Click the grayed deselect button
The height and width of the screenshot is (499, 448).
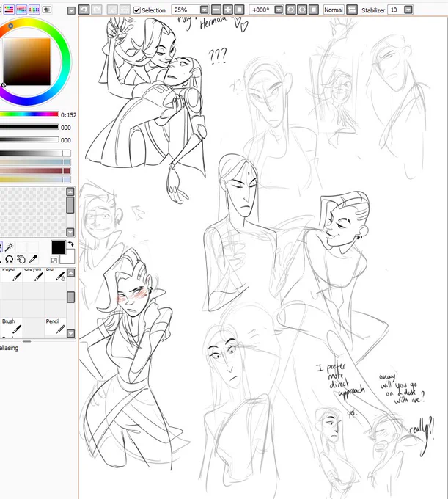click(x=111, y=10)
